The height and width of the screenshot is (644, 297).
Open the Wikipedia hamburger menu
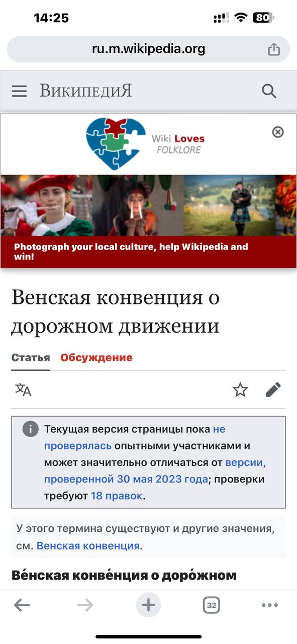click(19, 91)
